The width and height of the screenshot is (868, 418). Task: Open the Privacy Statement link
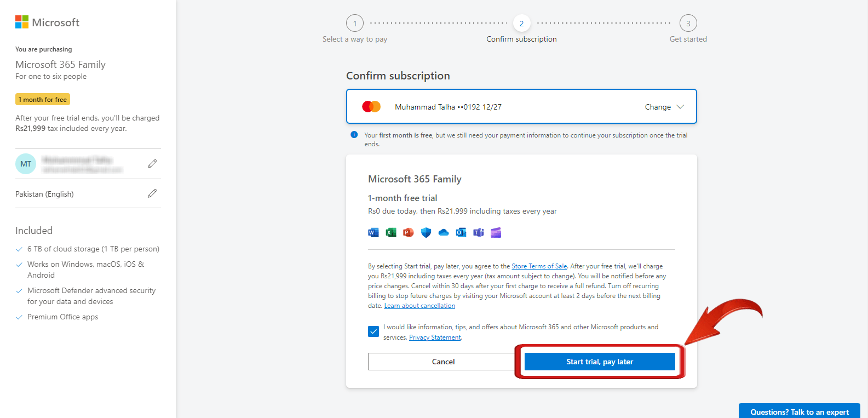coord(435,337)
